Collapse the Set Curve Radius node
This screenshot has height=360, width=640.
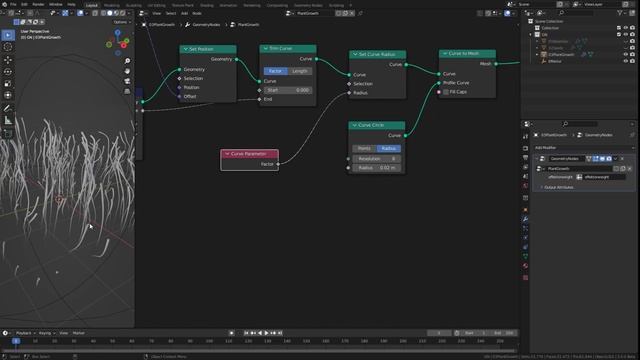pyautogui.click(x=355, y=54)
